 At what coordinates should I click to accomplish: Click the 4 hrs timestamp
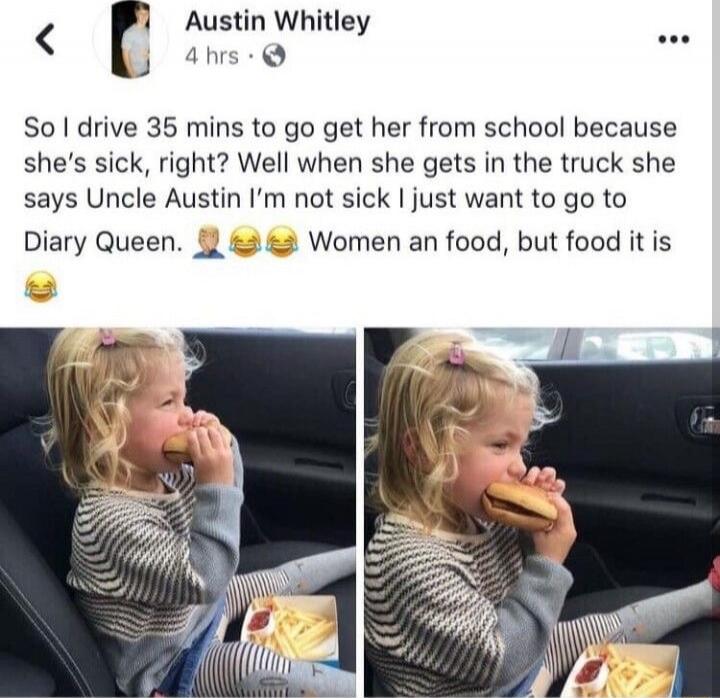[x=212, y=56]
